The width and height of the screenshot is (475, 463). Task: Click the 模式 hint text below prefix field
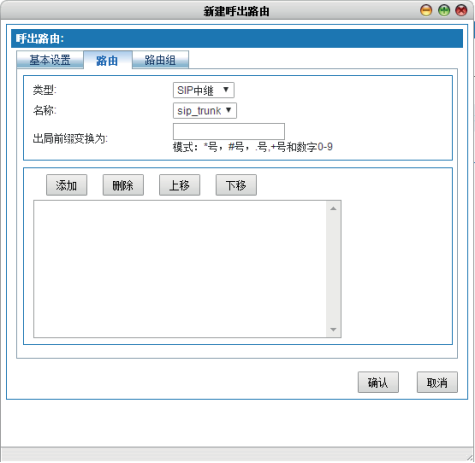click(x=253, y=147)
